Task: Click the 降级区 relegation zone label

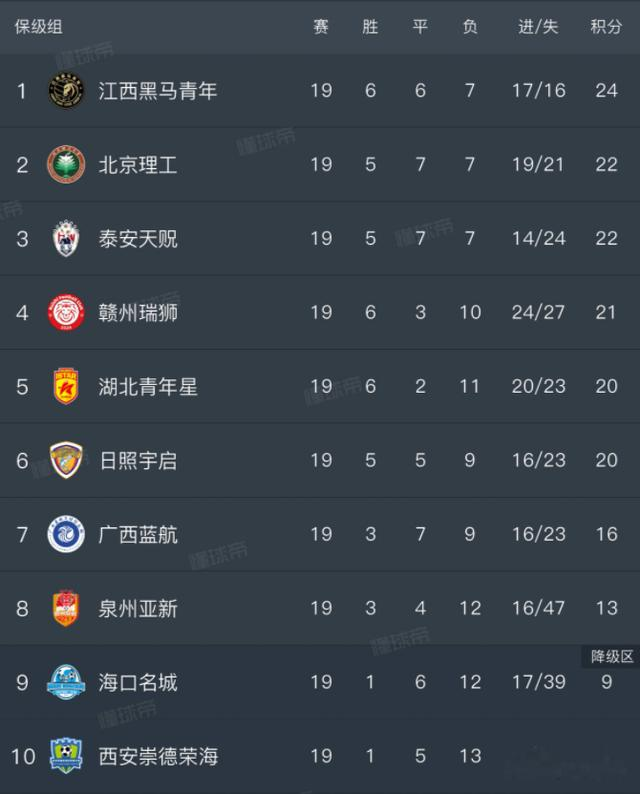Action: [x=611, y=657]
